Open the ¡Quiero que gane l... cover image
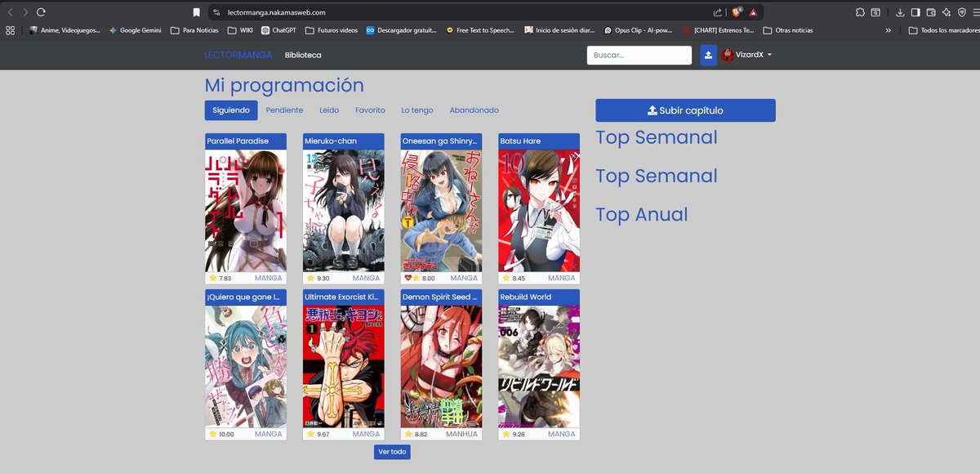 (246, 367)
